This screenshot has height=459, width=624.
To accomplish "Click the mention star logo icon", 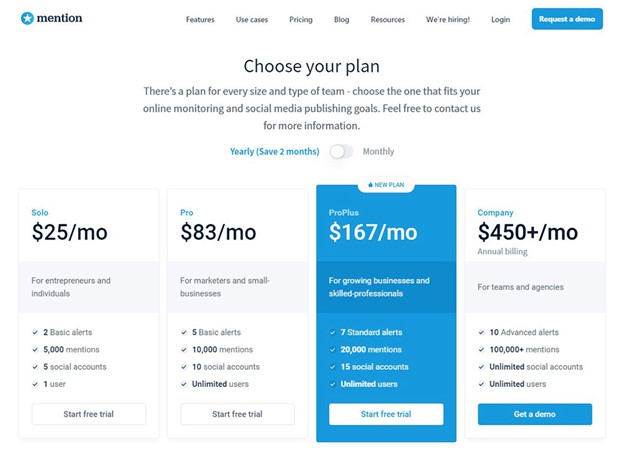I will (27, 18).
